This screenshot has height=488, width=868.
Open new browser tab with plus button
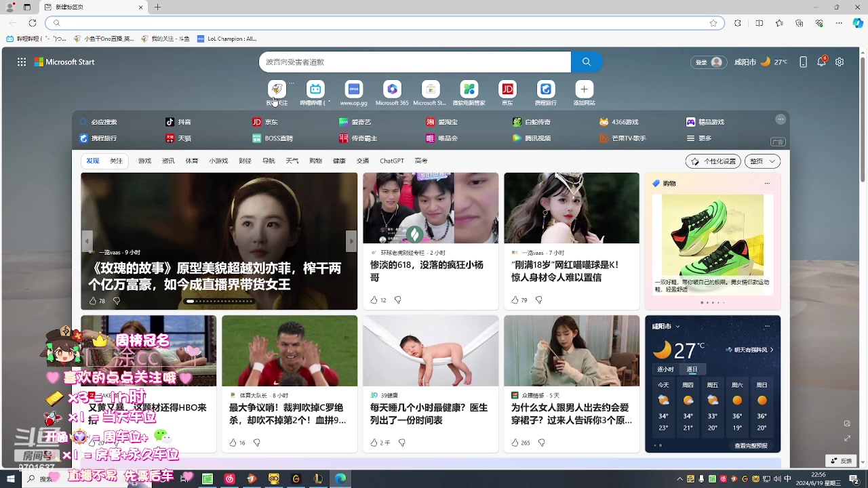coord(157,7)
